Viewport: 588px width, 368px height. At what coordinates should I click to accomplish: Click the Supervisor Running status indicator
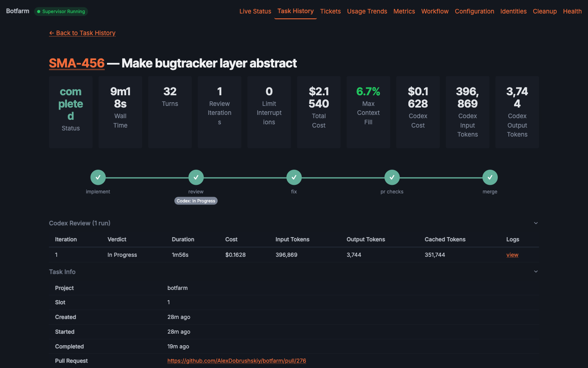point(61,11)
